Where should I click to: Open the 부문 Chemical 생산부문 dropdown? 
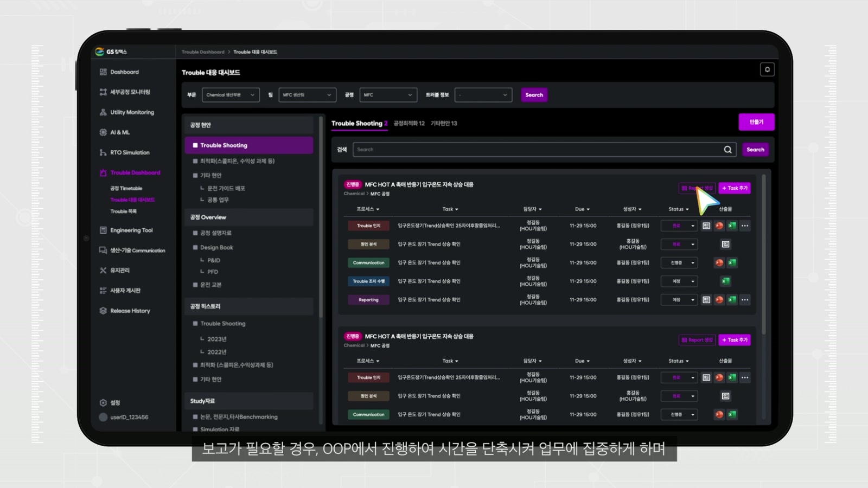click(x=231, y=95)
